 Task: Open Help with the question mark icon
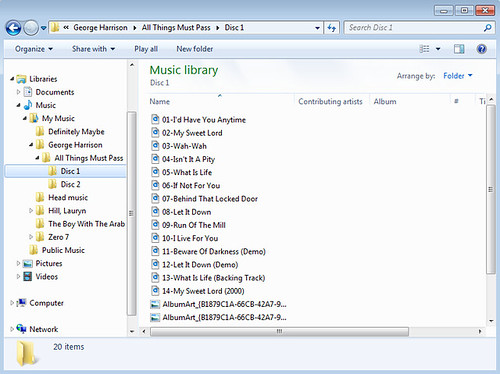482,49
